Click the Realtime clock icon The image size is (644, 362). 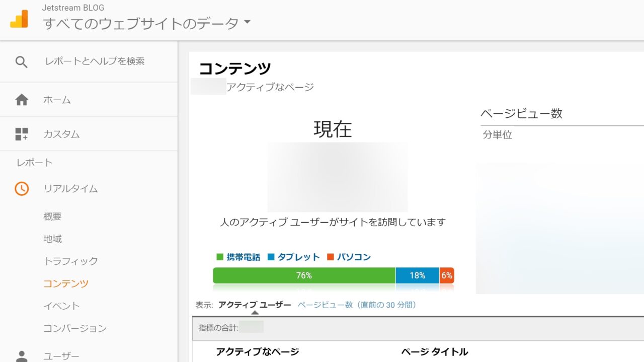point(22,189)
